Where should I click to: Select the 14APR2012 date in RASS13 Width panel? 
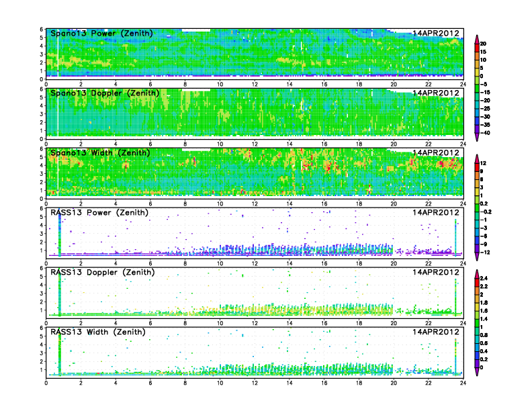(x=436, y=332)
